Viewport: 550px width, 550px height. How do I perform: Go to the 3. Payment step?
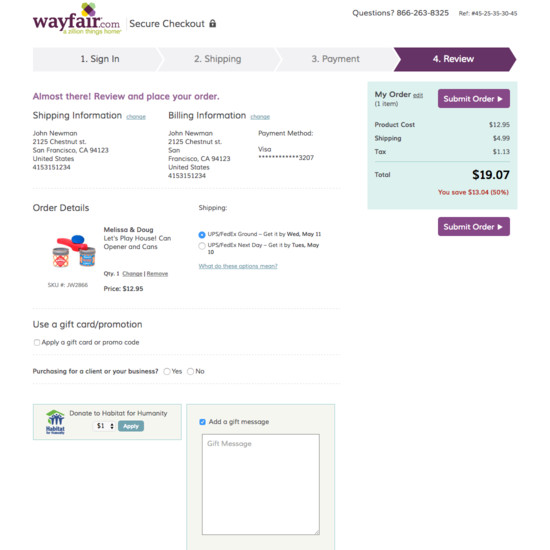pyautogui.click(x=336, y=59)
